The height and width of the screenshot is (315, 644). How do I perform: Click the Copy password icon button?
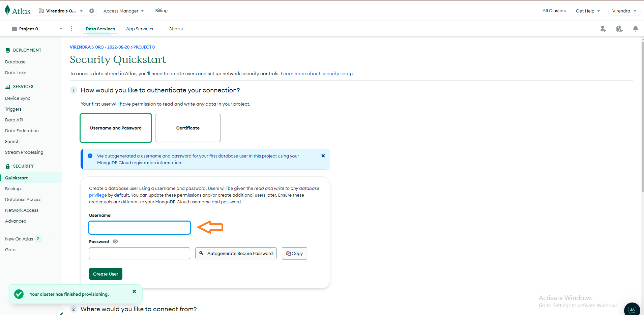[x=294, y=253]
